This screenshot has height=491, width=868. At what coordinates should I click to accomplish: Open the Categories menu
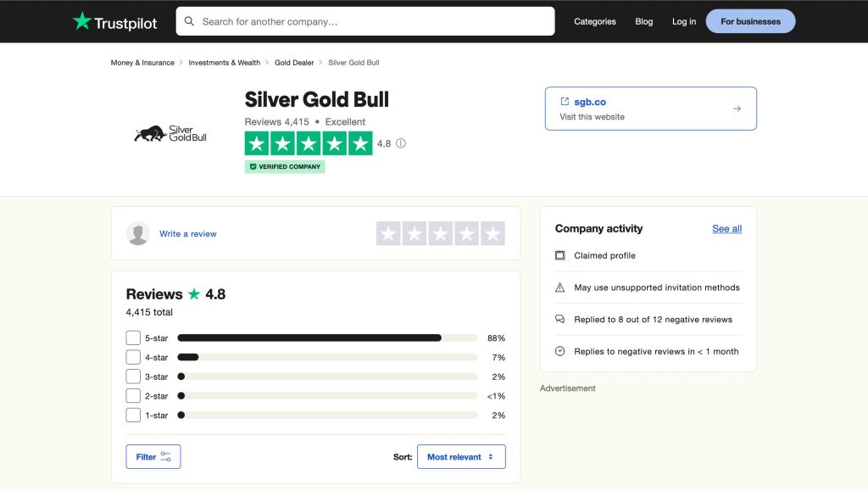594,21
